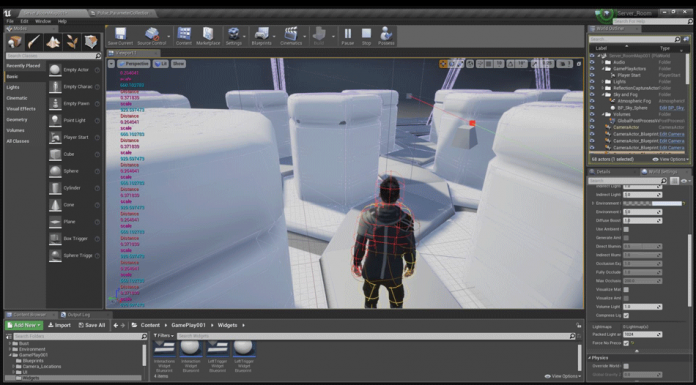Expand the Physics section
This screenshot has height=385, width=696.
590,358
